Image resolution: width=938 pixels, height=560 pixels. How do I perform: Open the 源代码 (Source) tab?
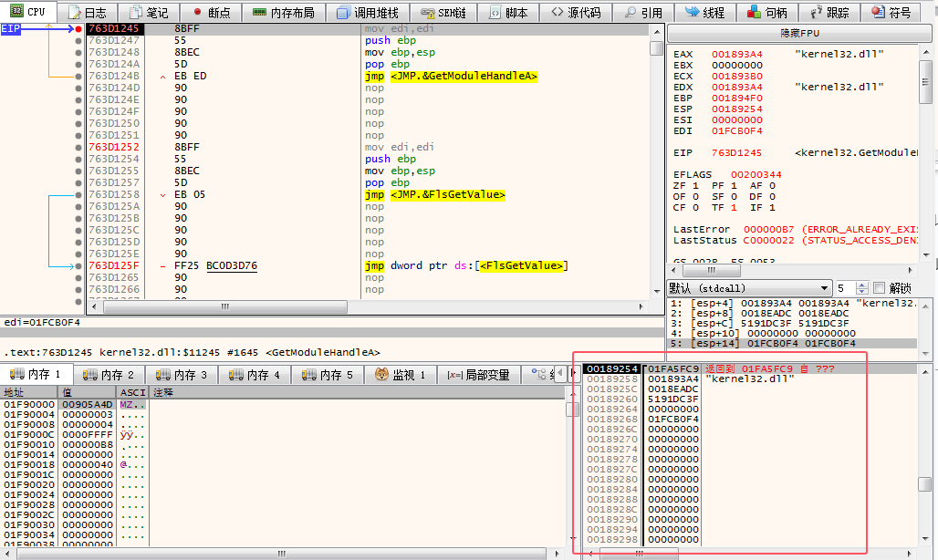576,13
